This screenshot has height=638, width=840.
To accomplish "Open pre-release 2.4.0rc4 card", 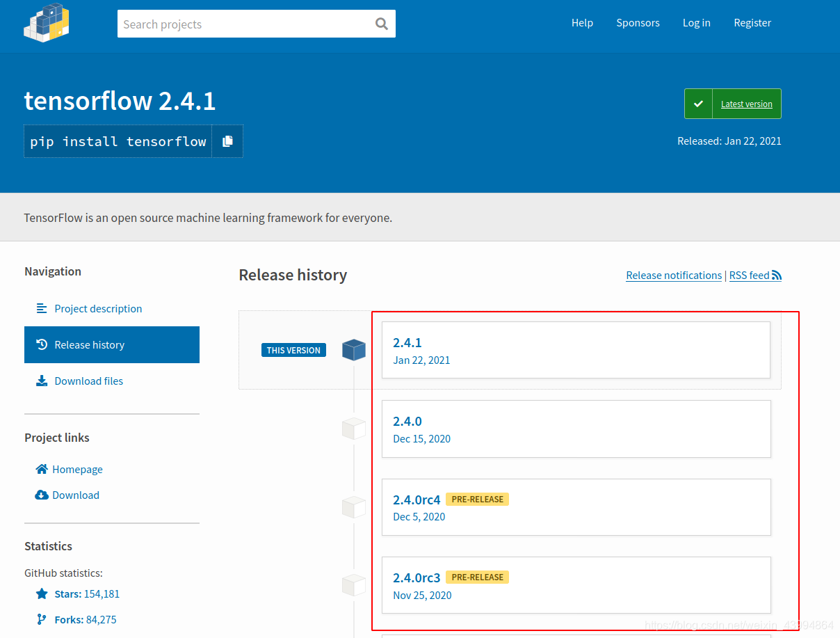I will (x=576, y=507).
